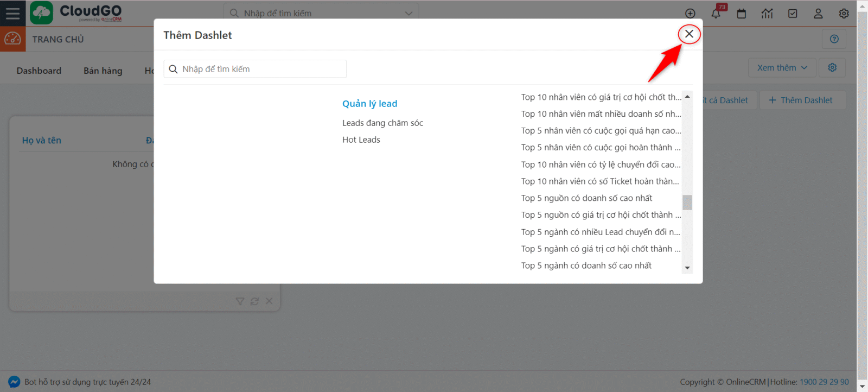
Task: Click the help question mark button
Action: 834,39
